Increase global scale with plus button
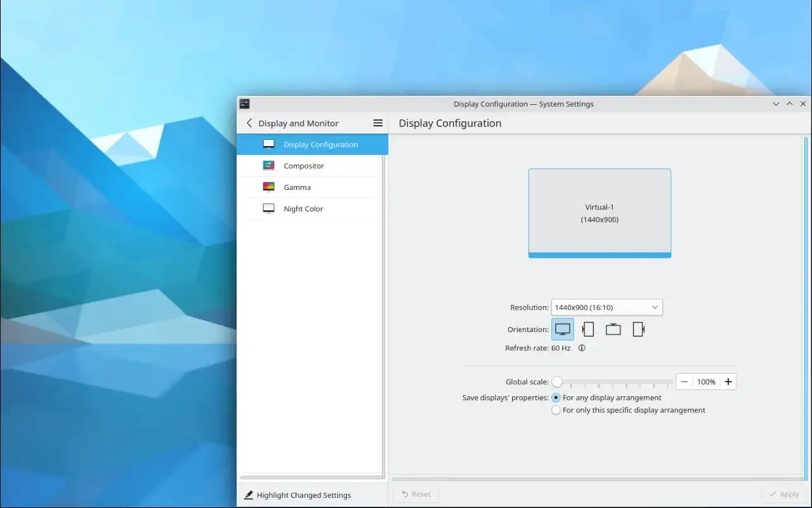The width and height of the screenshot is (812, 508). 728,382
